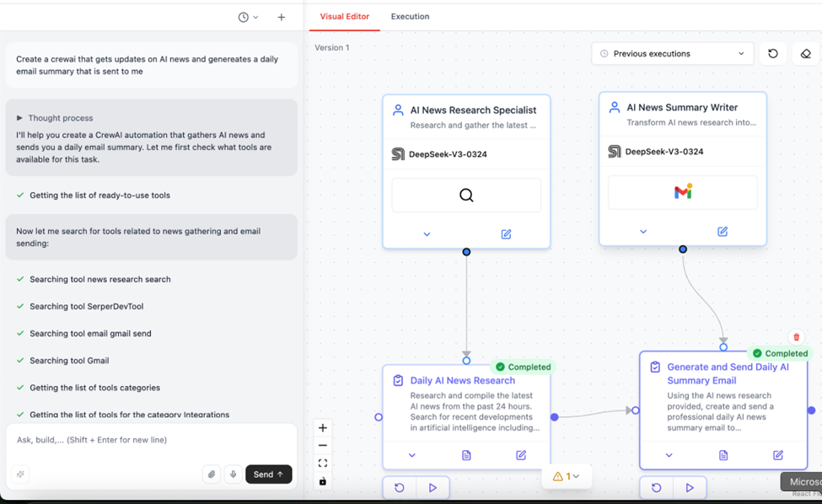Open the warning count dropdown
Screen dimensions: 822x504
pos(567,476)
